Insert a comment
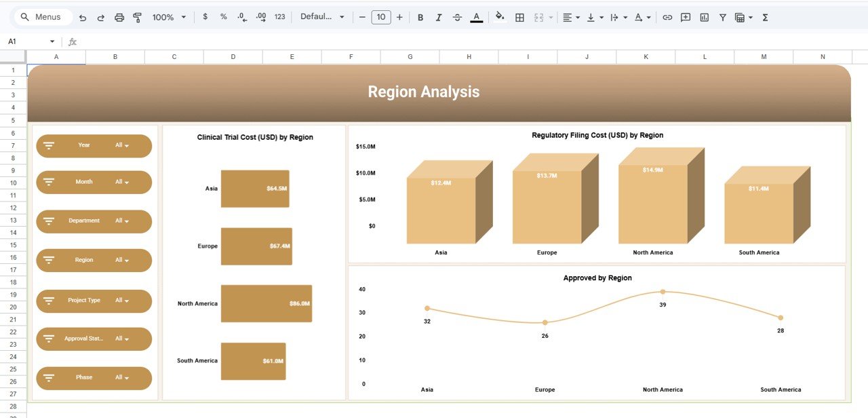 click(x=686, y=17)
